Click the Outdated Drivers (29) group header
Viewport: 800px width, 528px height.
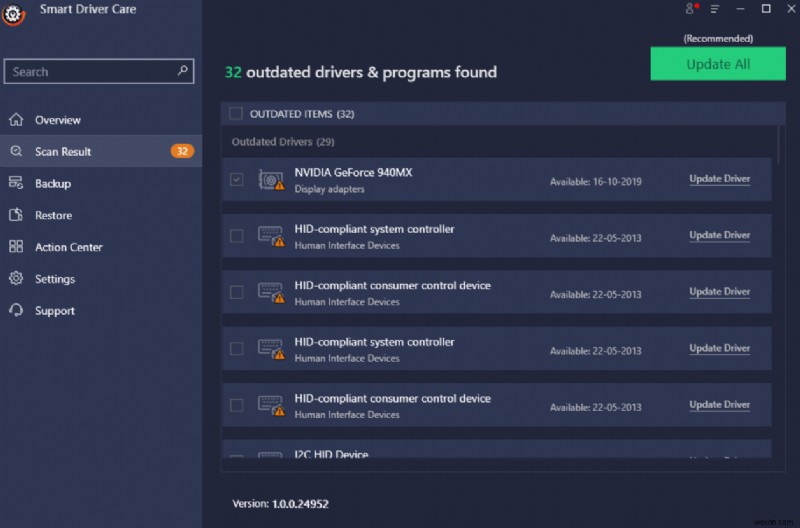point(283,142)
